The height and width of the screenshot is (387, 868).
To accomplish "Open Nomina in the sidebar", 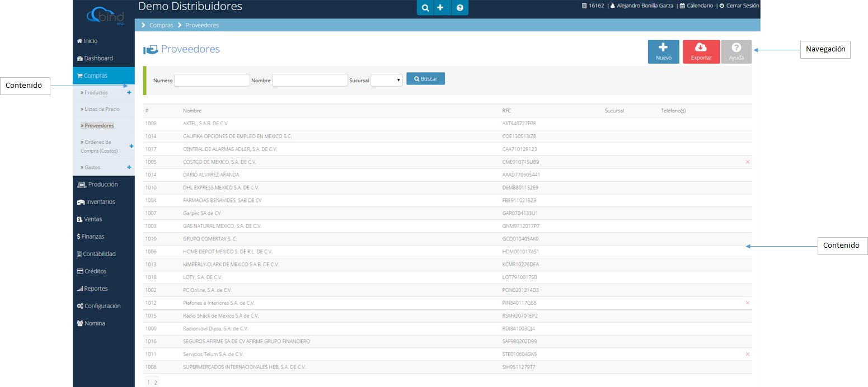I will tap(91, 323).
